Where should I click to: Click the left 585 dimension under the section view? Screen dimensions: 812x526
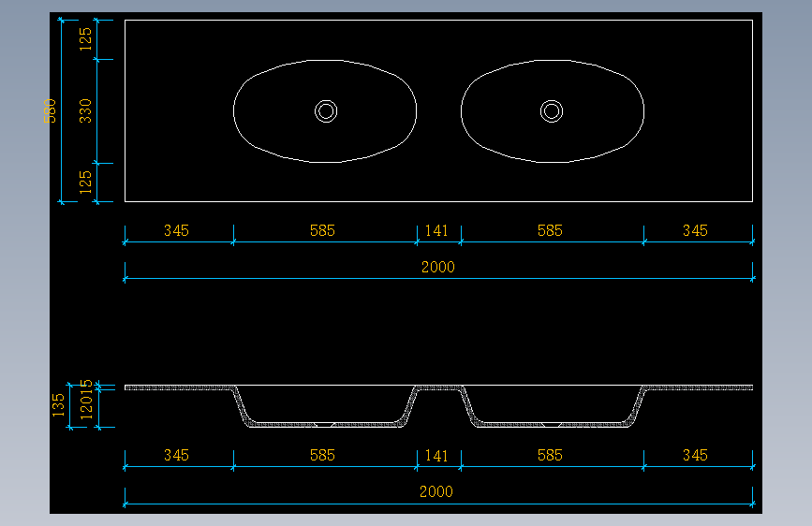click(x=322, y=455)
